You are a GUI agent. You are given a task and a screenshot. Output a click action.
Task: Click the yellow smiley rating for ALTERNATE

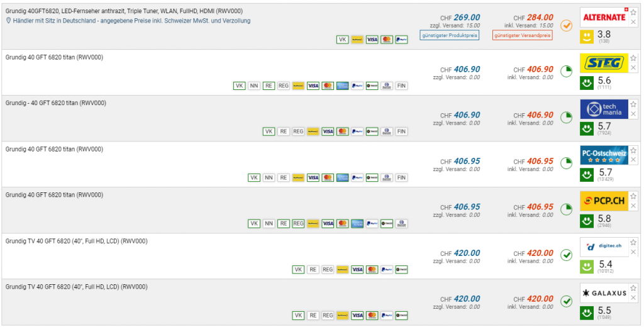(x=586, y=37)
